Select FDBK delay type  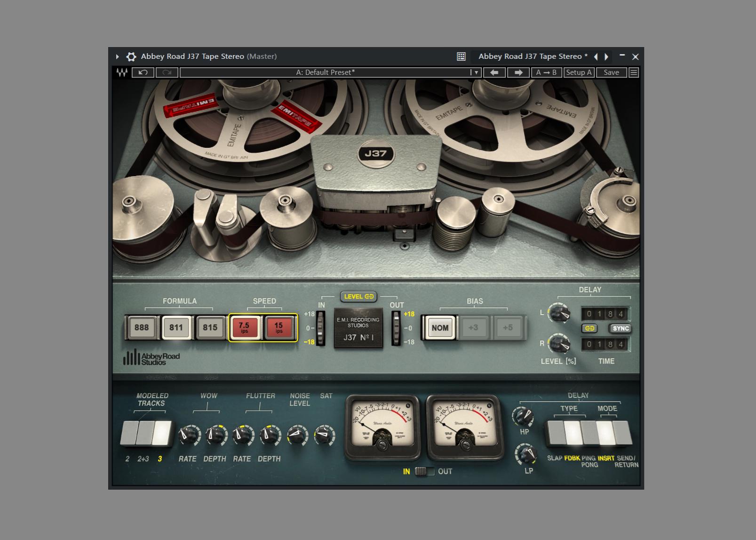click(x=573, y=433)
